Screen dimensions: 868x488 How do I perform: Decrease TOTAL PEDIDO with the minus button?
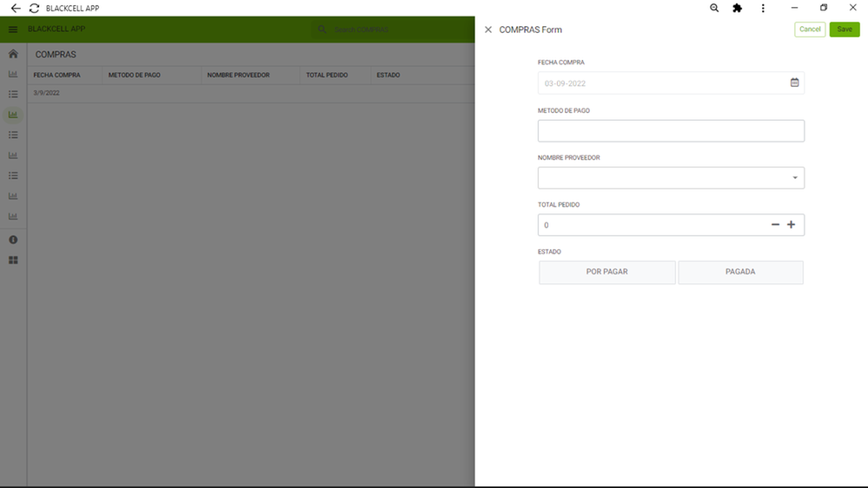pyautogui.click(x=775, y=225)
